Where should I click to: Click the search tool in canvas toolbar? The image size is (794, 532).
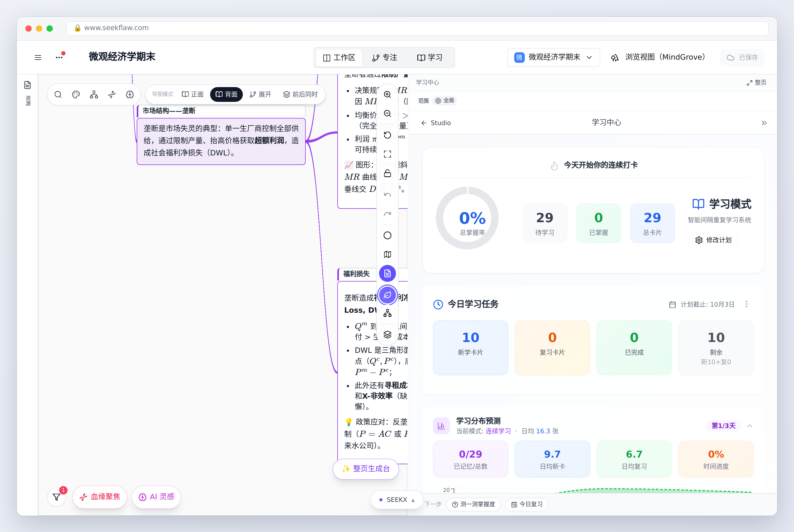[x=58, y=94]
